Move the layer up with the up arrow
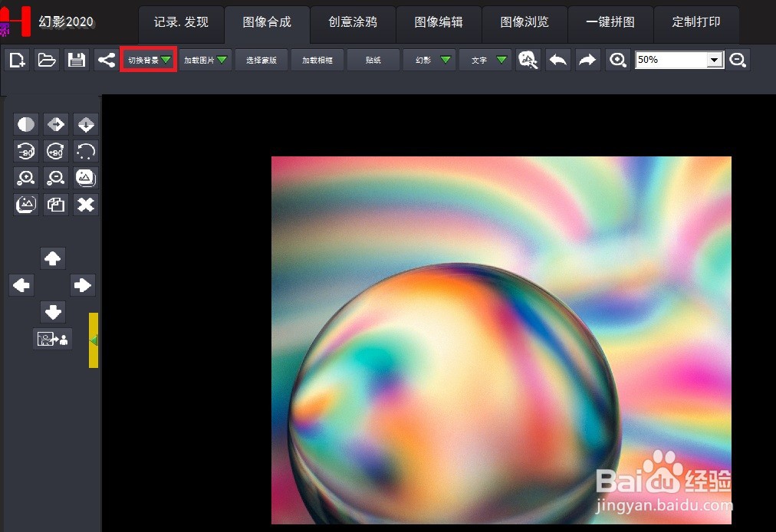 [52, 258]
